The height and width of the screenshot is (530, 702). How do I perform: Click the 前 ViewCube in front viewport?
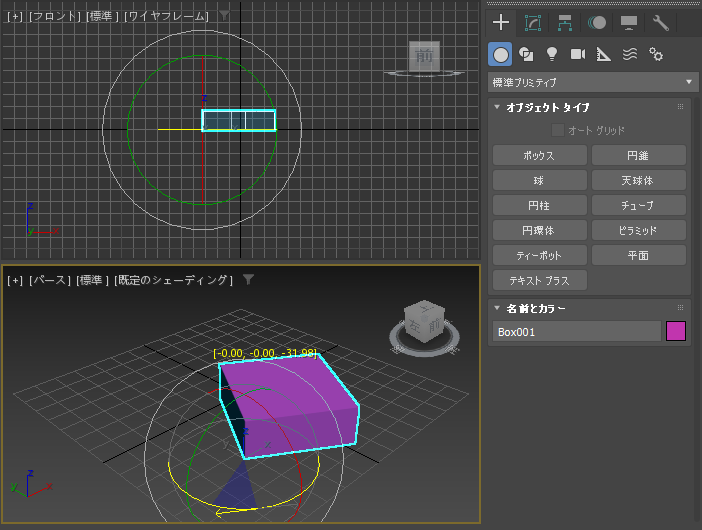click(424, 56)
